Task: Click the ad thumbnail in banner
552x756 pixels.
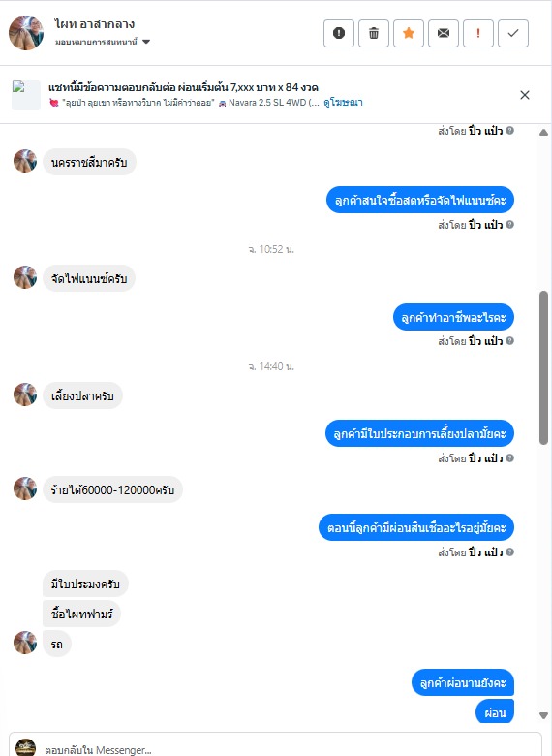Action: (x=26, y=95)
